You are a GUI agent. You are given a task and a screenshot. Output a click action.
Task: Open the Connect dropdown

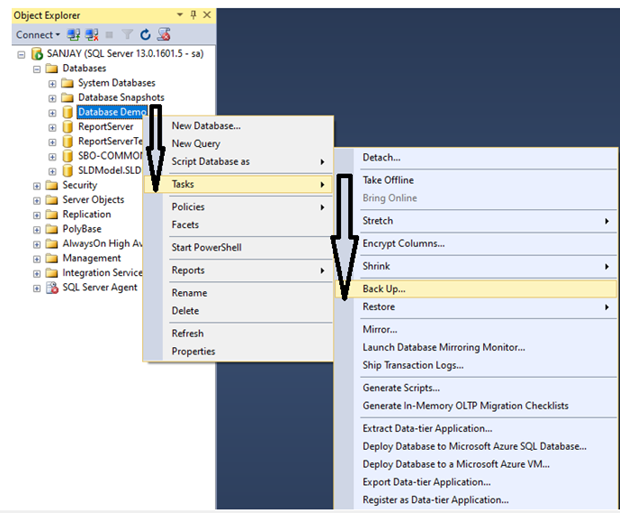(x=38, y=35)
